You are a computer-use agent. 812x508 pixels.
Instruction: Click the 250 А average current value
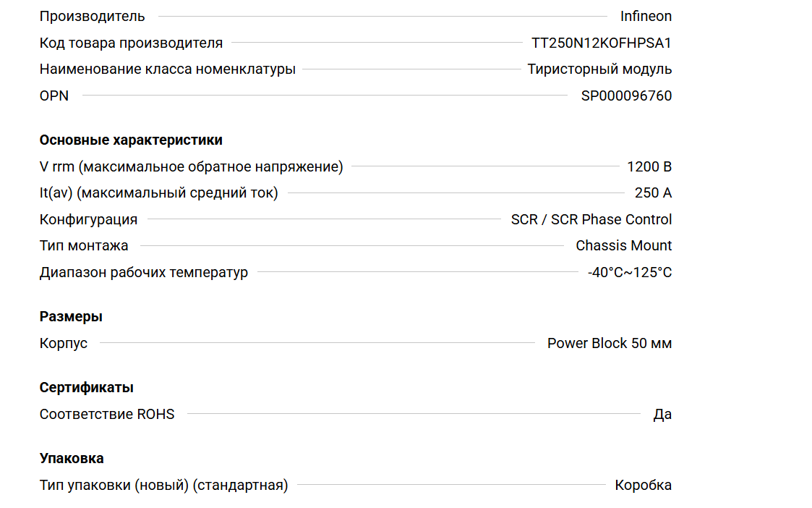(x=653, y=192)
